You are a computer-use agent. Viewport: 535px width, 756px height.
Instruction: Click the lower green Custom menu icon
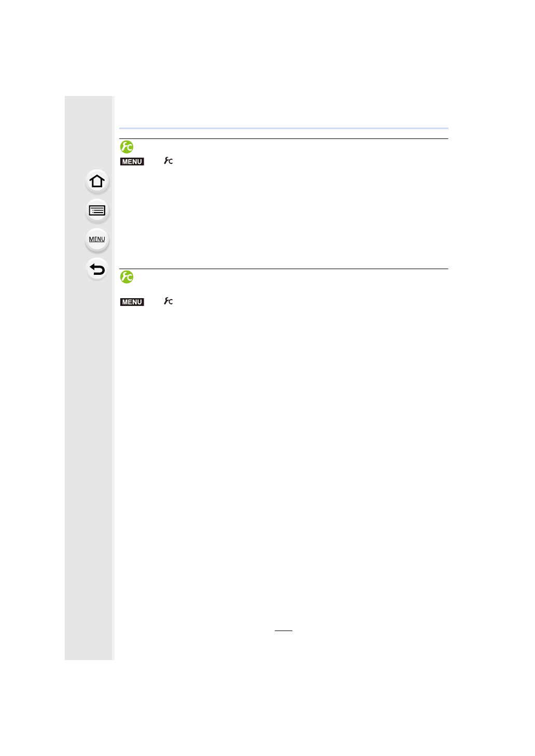coord(126,277)
